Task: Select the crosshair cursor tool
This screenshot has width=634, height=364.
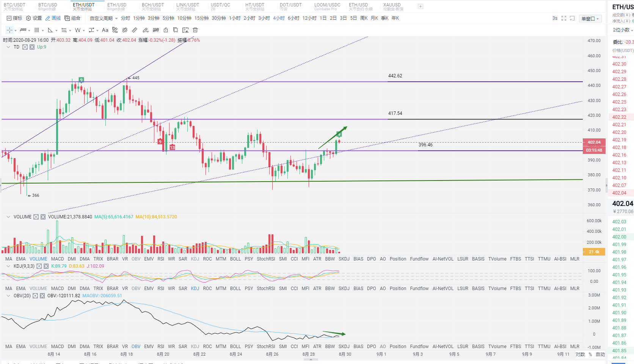Action: (9, 30)
